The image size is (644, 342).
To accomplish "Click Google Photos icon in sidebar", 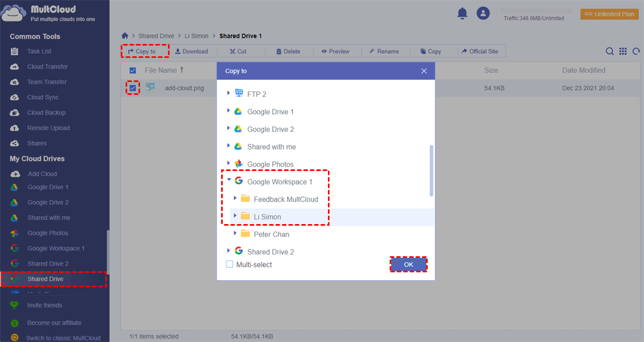I will tap(15, 233).
